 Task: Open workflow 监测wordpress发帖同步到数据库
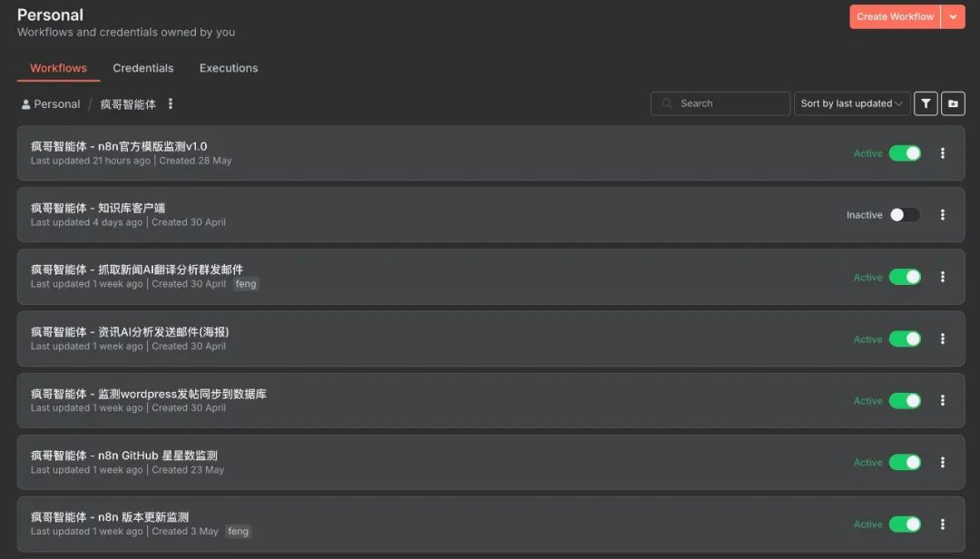[149, 394]
